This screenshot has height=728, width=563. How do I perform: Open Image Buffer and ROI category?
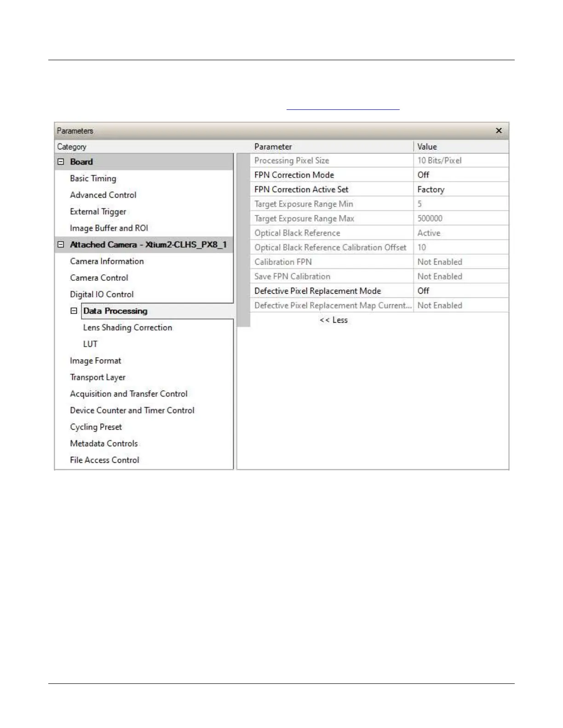(x=109, y=228)
